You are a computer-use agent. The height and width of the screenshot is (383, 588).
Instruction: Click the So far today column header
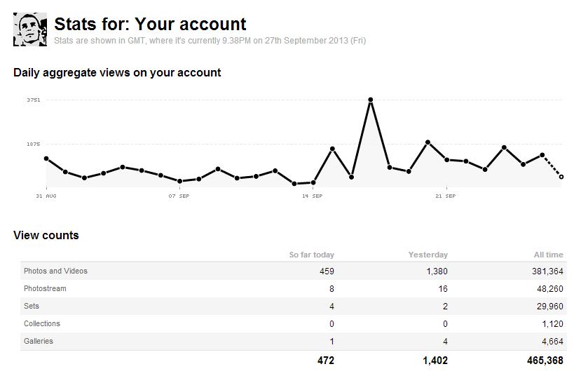click(312, 255)
